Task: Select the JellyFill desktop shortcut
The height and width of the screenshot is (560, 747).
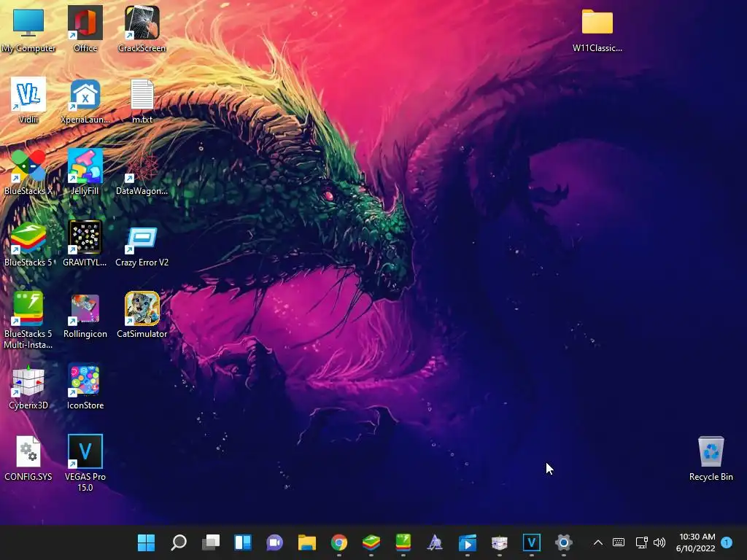Action: (x=85, y=172)
